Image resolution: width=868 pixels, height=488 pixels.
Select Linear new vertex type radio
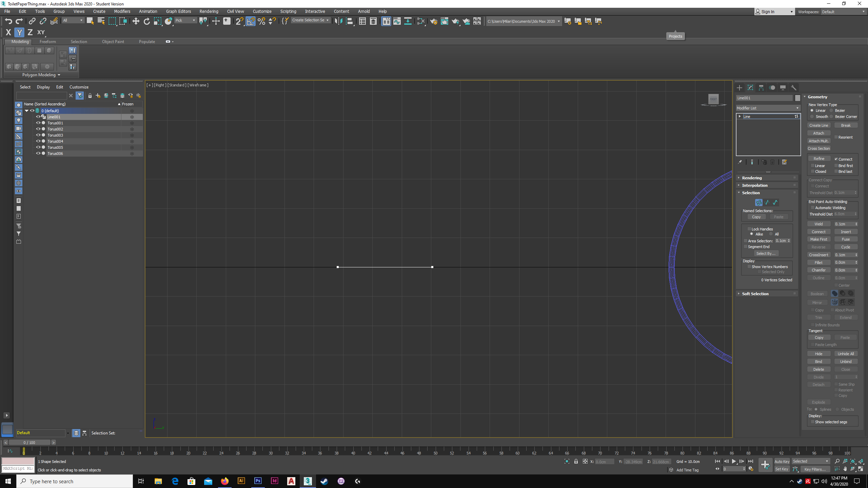pos(812,110)
